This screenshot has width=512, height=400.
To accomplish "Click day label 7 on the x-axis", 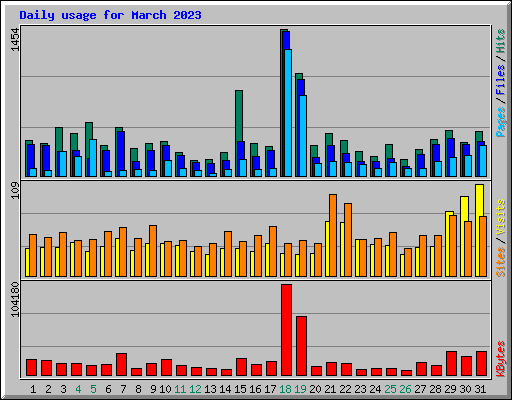I will point(123,389).
